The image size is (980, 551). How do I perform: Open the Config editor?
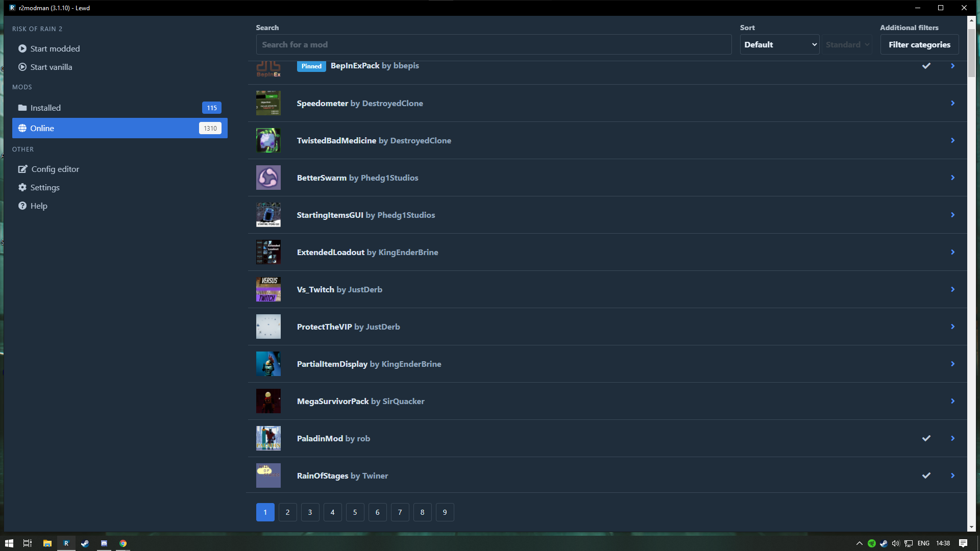pyautogui.click(x=55, y=169)
